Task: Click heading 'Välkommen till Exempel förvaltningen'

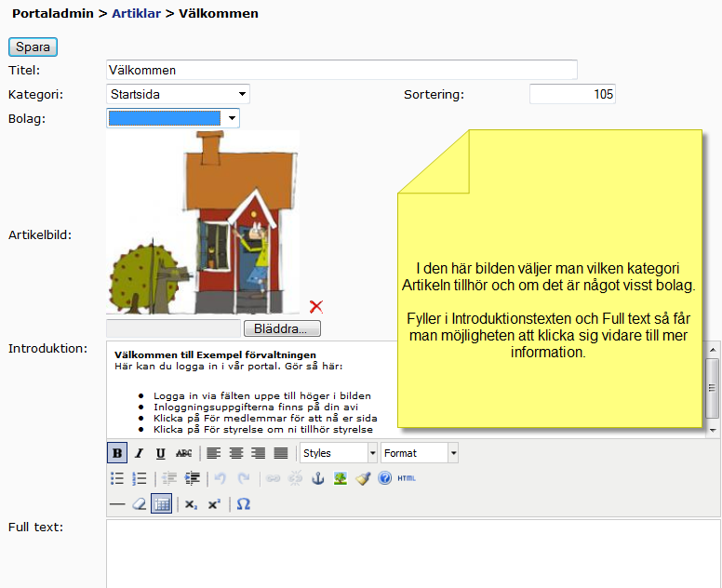Action: tap(215, 355)
